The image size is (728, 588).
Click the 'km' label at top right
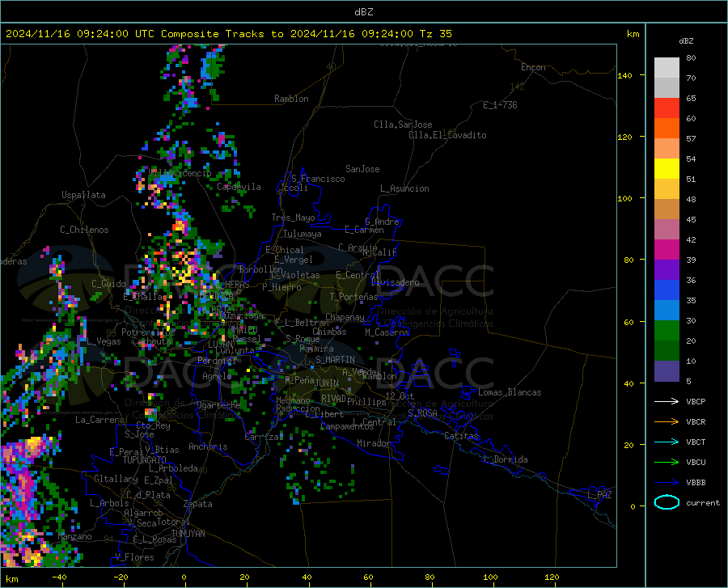point(633,34)
